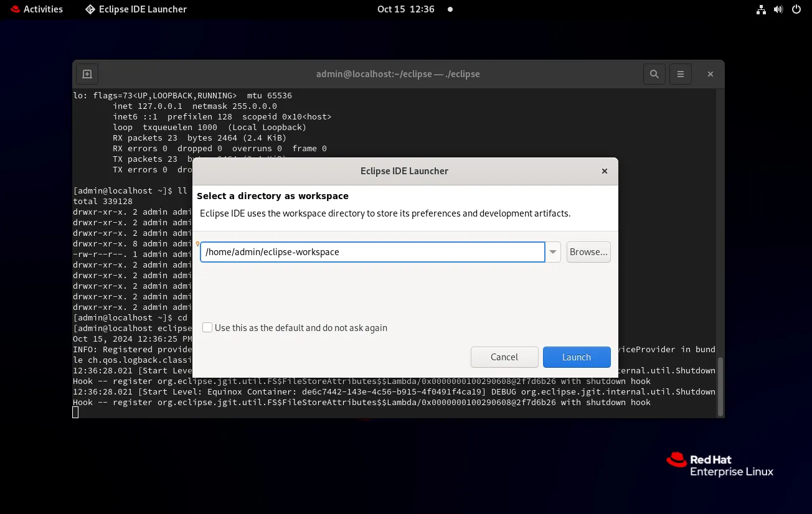Close the terminal window
The image size is (812, 514).
point(710,74)
